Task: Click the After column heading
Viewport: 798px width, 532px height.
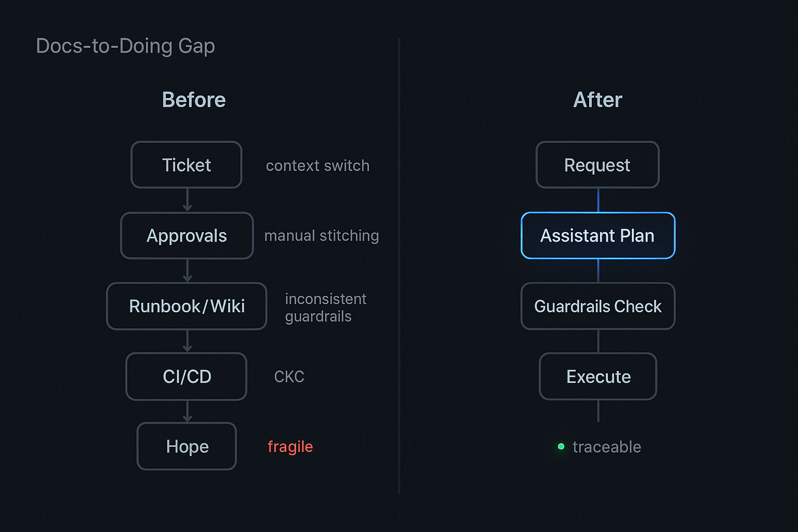Action: pos(597,100)
